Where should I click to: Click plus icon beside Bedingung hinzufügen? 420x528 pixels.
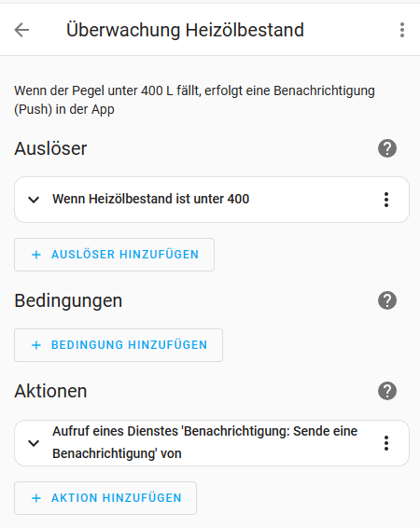click(36, 345)
